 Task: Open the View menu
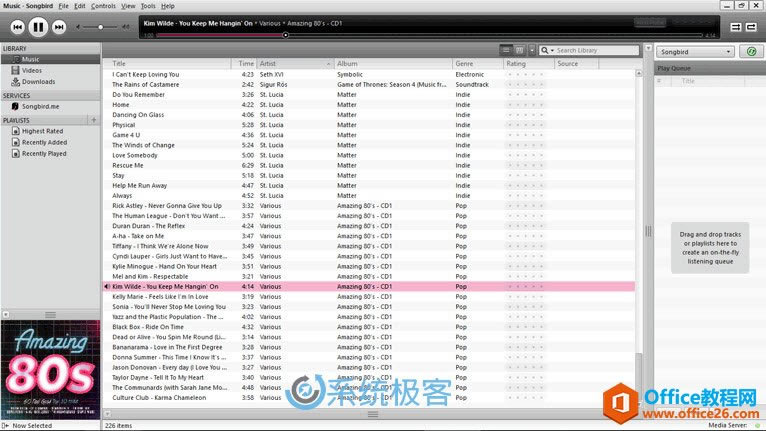click(x=128, y=6)
